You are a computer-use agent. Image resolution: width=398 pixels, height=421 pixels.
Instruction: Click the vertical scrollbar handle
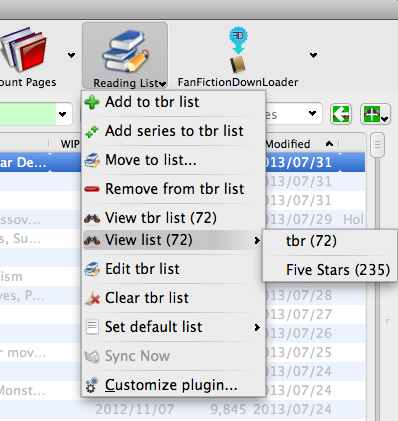(378, 145)
